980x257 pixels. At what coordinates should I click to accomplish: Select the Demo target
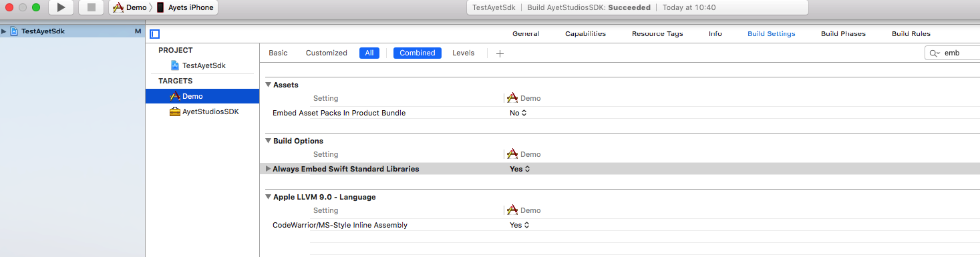(202, 96)
